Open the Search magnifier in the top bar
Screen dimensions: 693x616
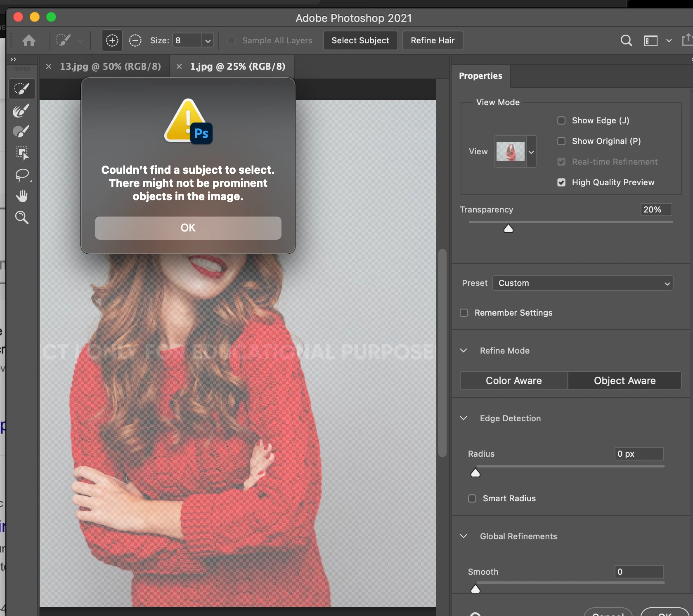click(626, 40)
